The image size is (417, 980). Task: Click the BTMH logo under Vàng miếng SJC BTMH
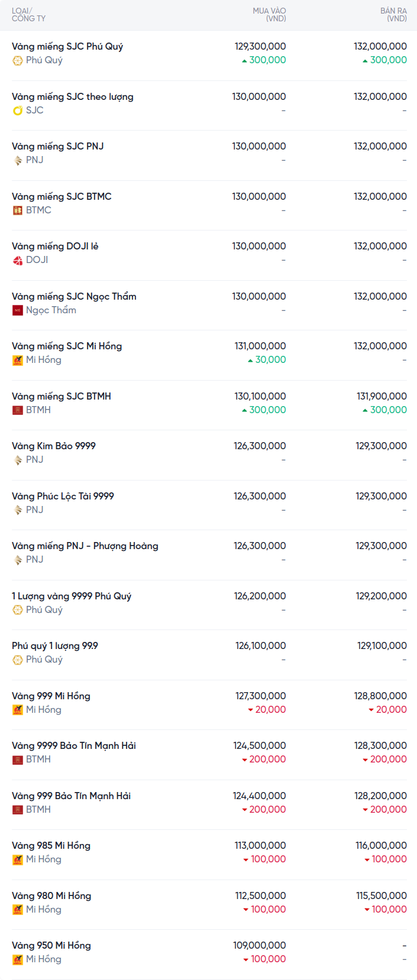(x=18, y=410)
